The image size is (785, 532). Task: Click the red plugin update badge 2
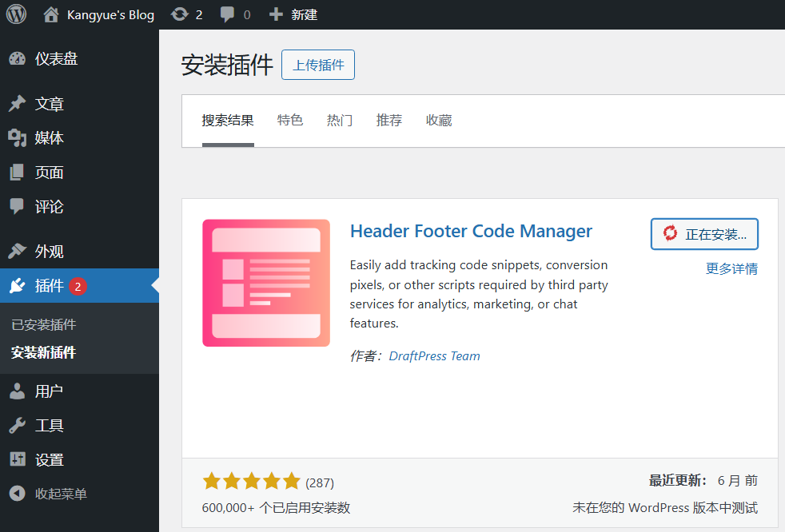pos(78,286)
